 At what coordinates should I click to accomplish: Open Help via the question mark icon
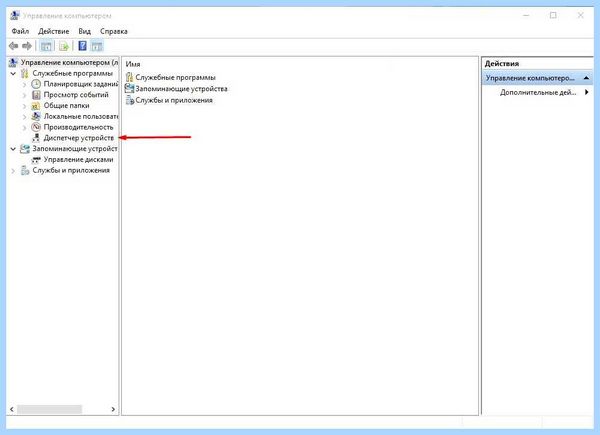coord(82,46)
